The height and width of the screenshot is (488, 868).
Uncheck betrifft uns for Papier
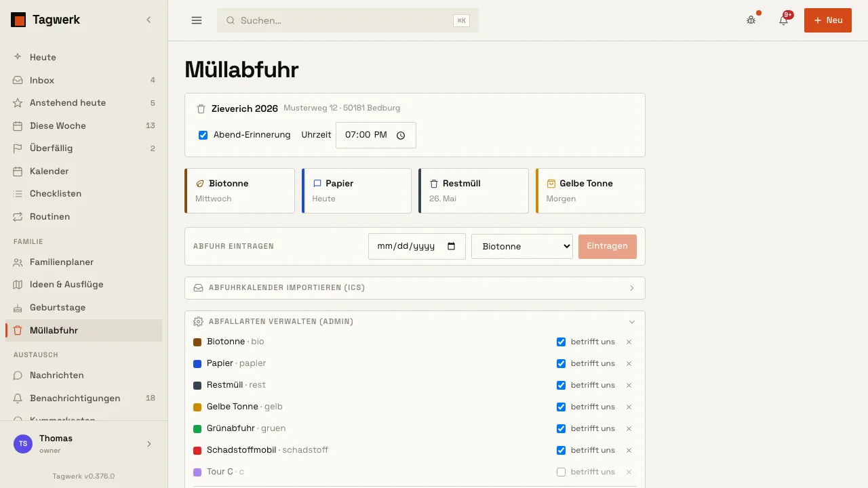(561, 363)
